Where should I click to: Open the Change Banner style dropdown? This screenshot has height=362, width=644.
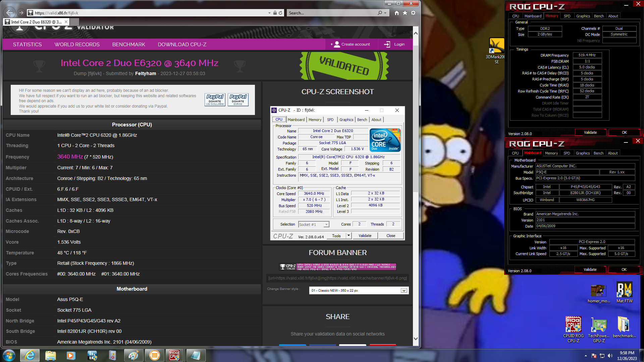coord(359,290)
